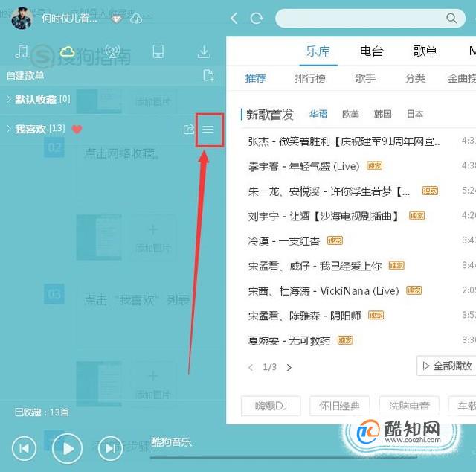Select song 宋孟君、威仔 - 我已经爱上你
Image resolution: width=476 pixels, height=472 pixels.
point(315,266)
